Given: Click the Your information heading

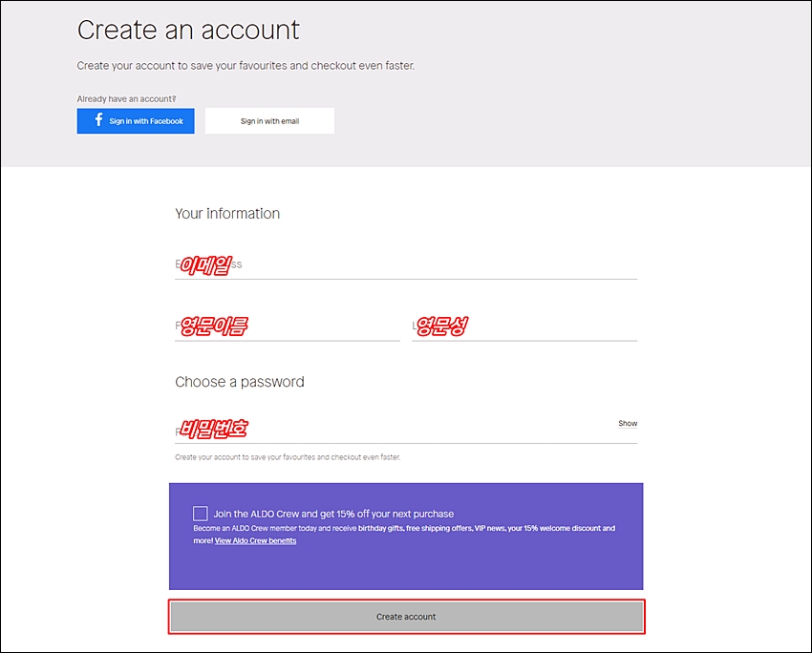Looking at the screenshot, I should coord(227,214).
